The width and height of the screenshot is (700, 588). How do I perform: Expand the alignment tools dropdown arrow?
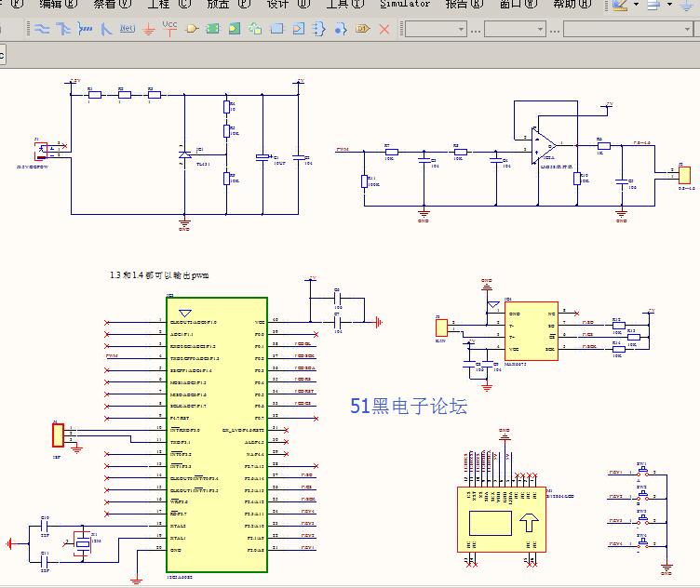click(x=668, y=5)
